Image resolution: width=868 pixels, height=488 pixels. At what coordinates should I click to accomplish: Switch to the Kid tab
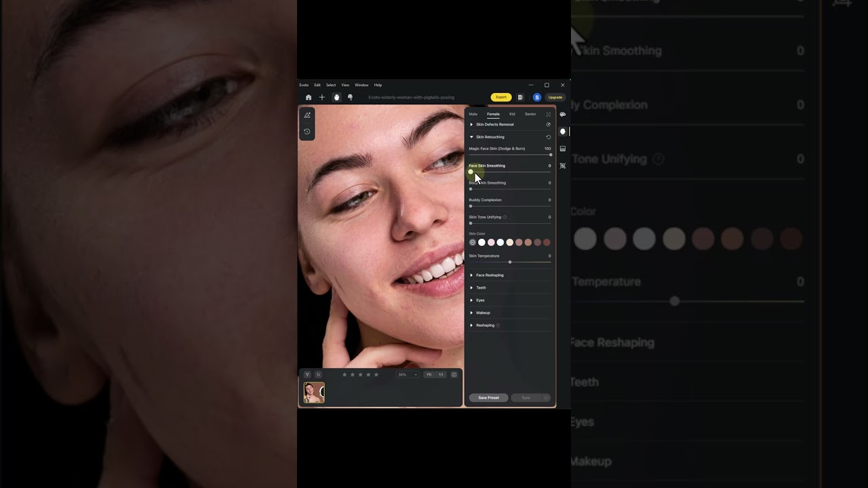pyautogui.click(x=512, y=114)
